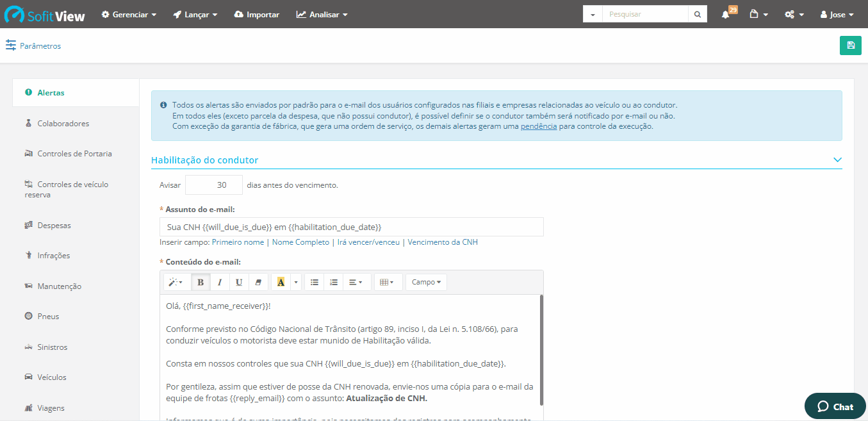Select the Pneus tab
Viewport: 868px width, 421px height.
click(x=76, y=316)
